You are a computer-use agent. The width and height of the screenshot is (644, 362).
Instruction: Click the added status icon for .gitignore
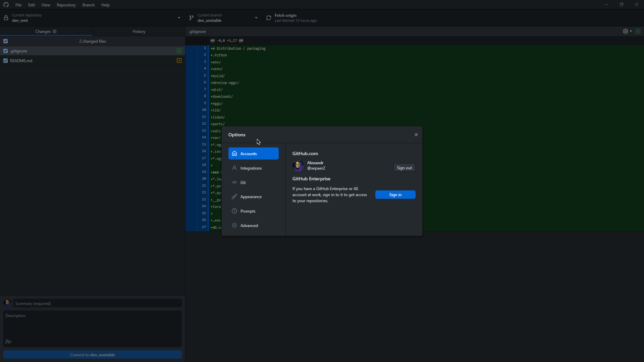pyautogui.click(x=179, y=51)
